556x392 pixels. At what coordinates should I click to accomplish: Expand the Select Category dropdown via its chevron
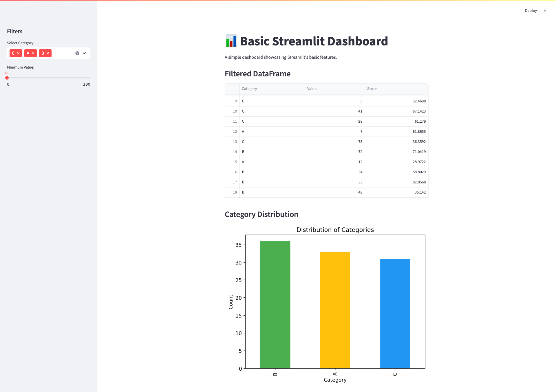click(x=84, y=53)
